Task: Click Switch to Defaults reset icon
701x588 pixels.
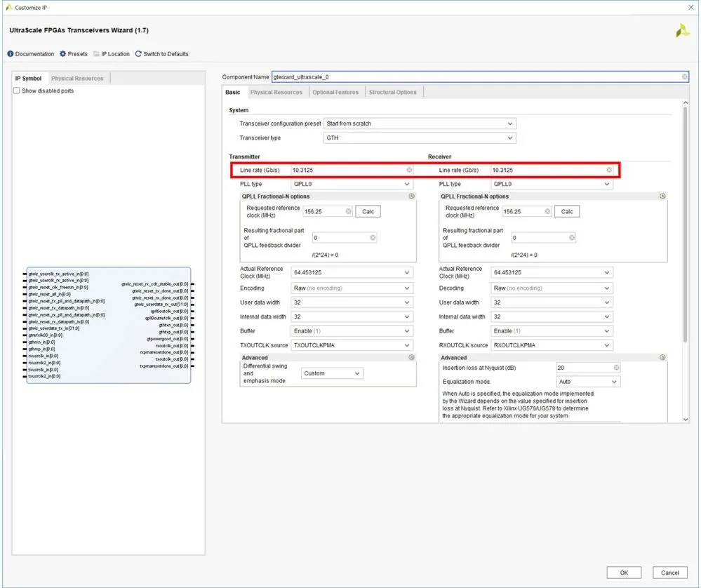Action: pos(138,54)
